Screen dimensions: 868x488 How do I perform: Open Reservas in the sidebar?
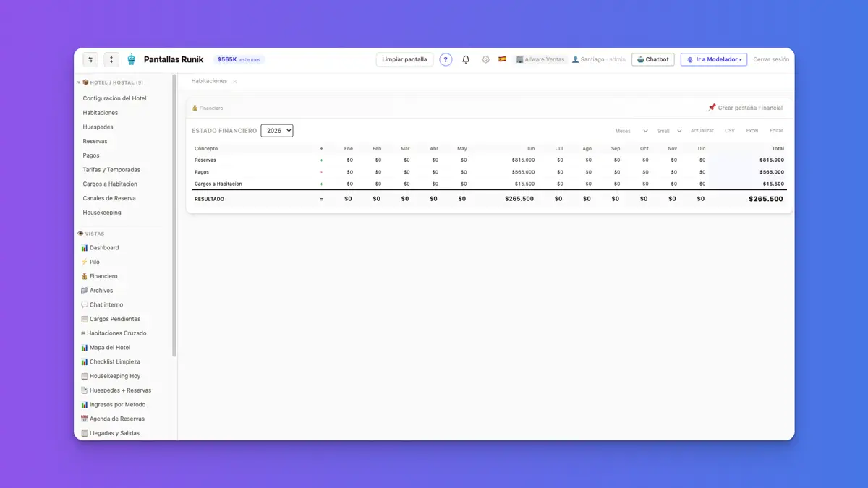pyautogui.click(x=95, y=141)
